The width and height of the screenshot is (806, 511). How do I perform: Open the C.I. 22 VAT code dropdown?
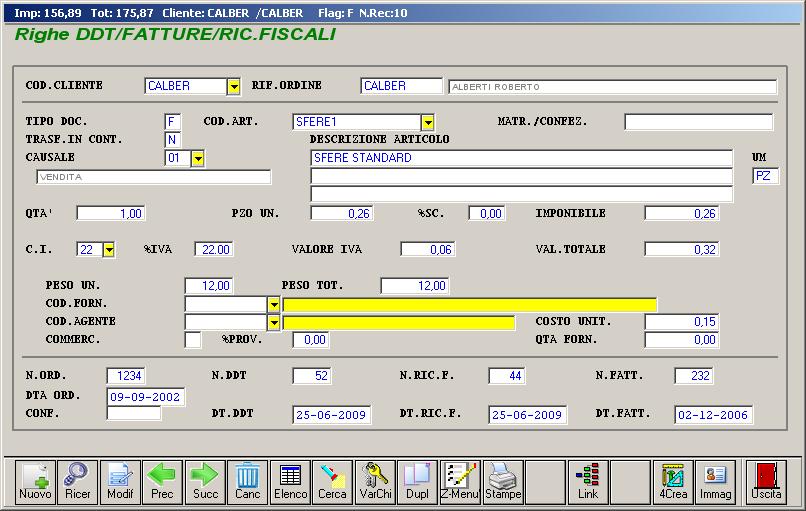[x=108, y=249]
